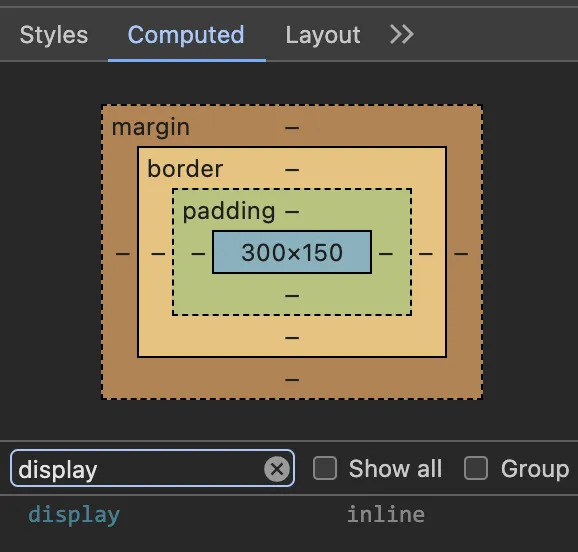Click the border bottom value dash
The height and width of the screenshot is (552, 578).
tap(292, 338)
